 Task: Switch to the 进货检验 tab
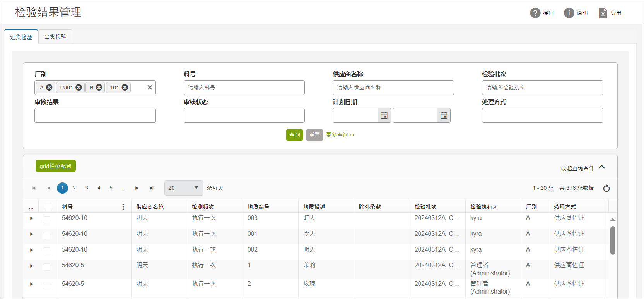(21, 37)
